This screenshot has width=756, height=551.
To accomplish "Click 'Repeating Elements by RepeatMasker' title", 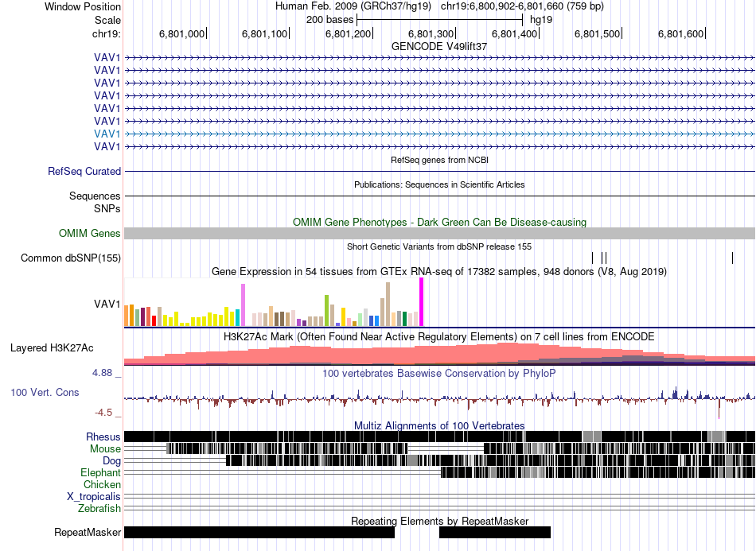I will tap(440, 521).
